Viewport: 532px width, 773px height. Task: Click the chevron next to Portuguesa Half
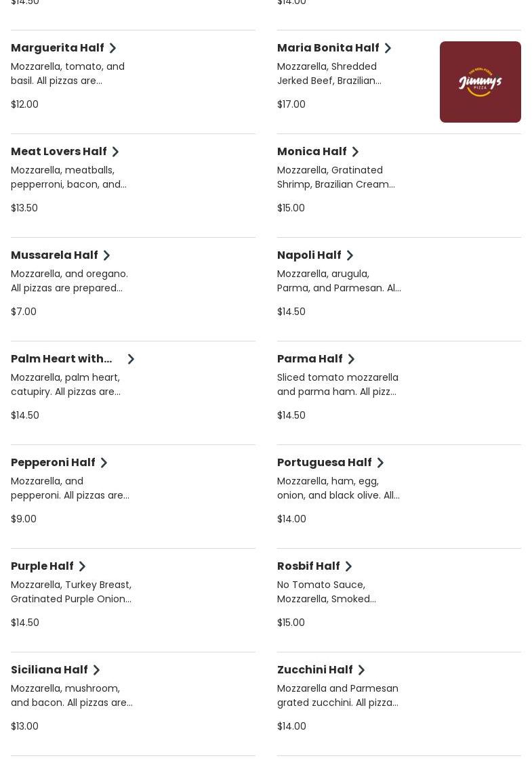(x=380, y=463)
